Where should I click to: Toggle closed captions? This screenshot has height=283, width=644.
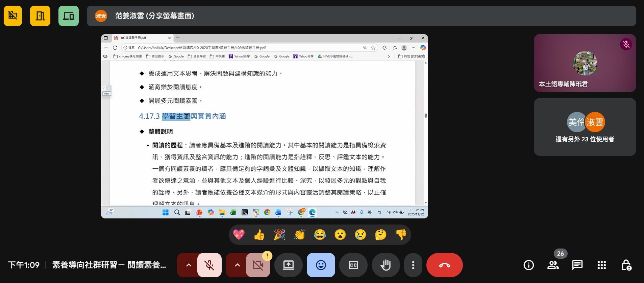(x=353, y=265)
